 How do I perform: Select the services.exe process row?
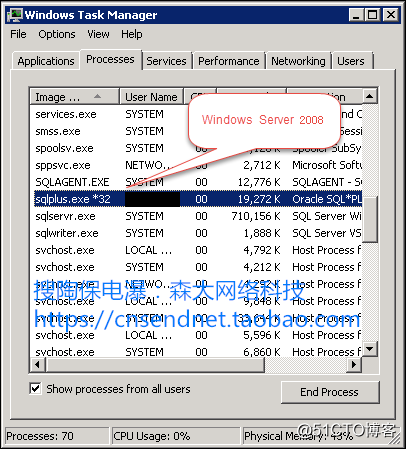(196, 114)
